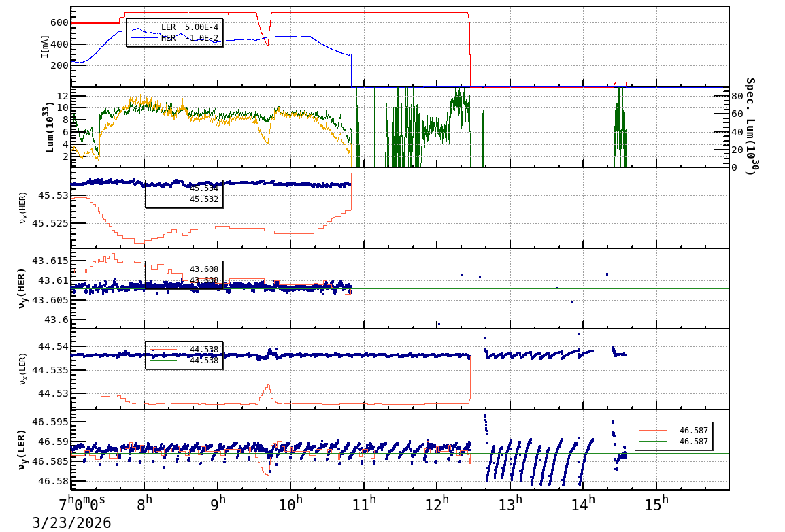Viewport: 785px width, 532px height.
Task: Click the 3/23/2026 date label
Action: click(71, 522)
